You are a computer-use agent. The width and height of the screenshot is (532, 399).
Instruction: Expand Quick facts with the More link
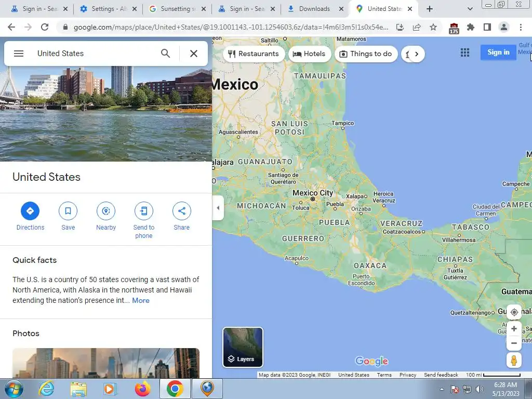(141, 300)
